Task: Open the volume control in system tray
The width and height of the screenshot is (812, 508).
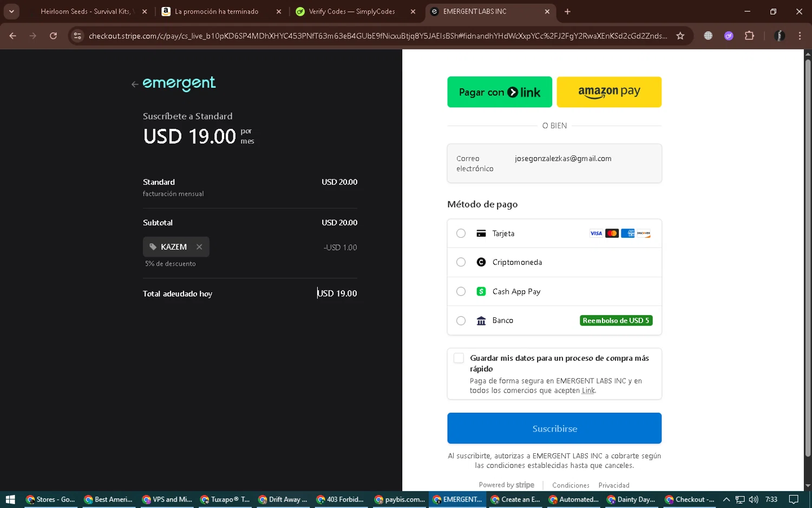Action: tap(754, 499)
